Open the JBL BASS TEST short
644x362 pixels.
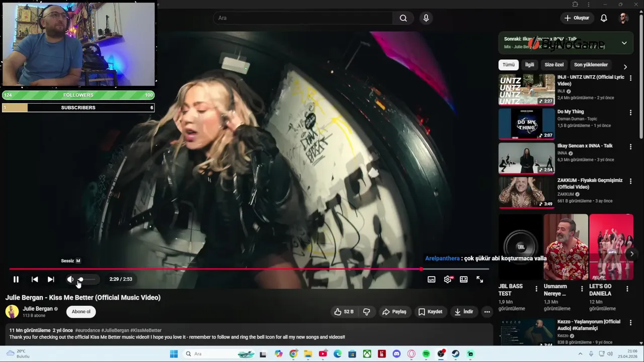(521, 247)
